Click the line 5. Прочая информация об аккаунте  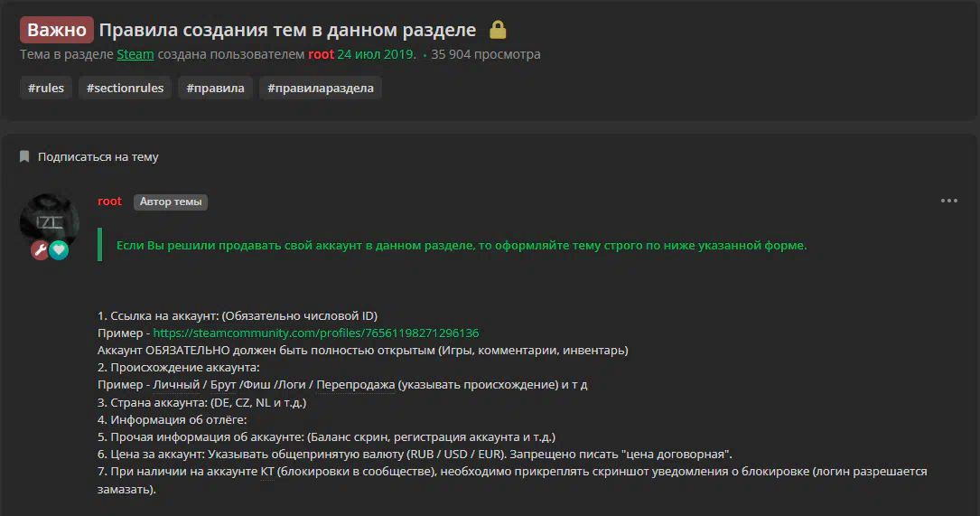click(x=326, y=436)
